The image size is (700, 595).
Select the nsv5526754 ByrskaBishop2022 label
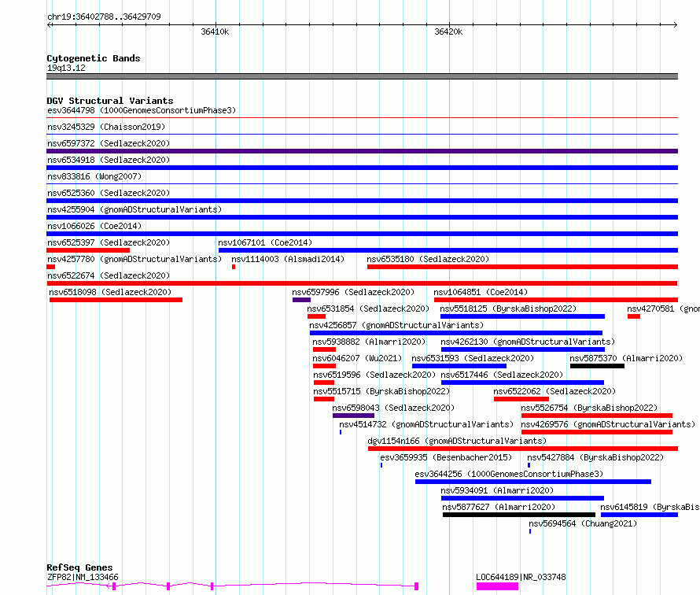click(589, 408)
